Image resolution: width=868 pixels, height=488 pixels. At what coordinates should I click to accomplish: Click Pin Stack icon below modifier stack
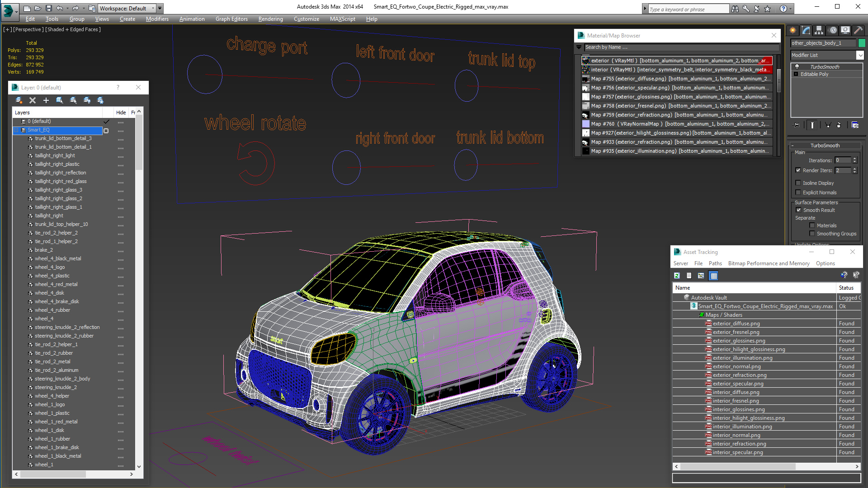[797, 125]
